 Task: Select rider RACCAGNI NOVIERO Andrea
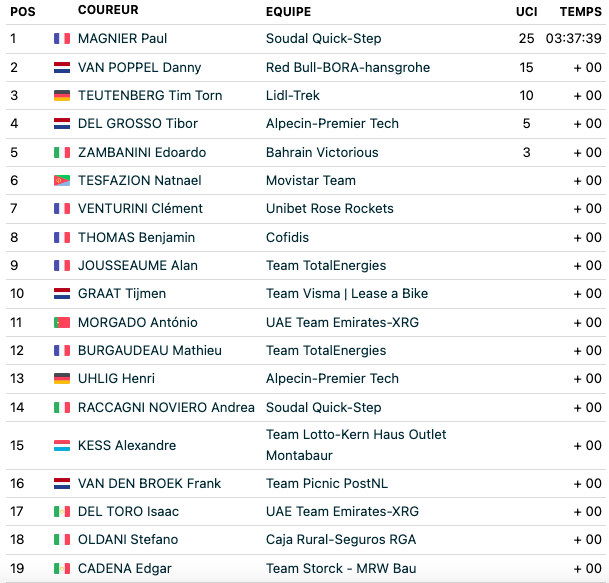pos(166,407)
